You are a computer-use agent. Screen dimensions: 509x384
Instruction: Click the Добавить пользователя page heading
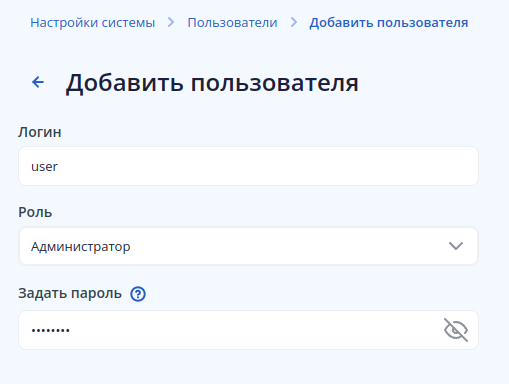pyautogui.click(x=212, y=83)
